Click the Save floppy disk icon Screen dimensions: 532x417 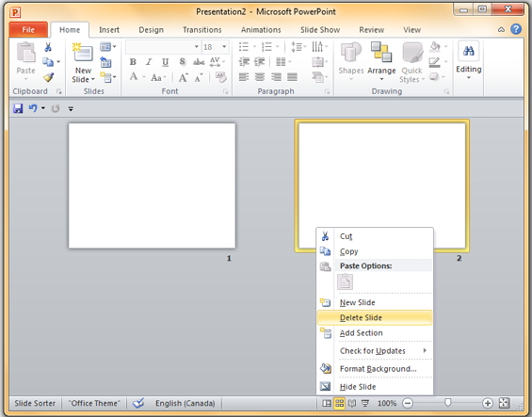(x=18, y=108)
